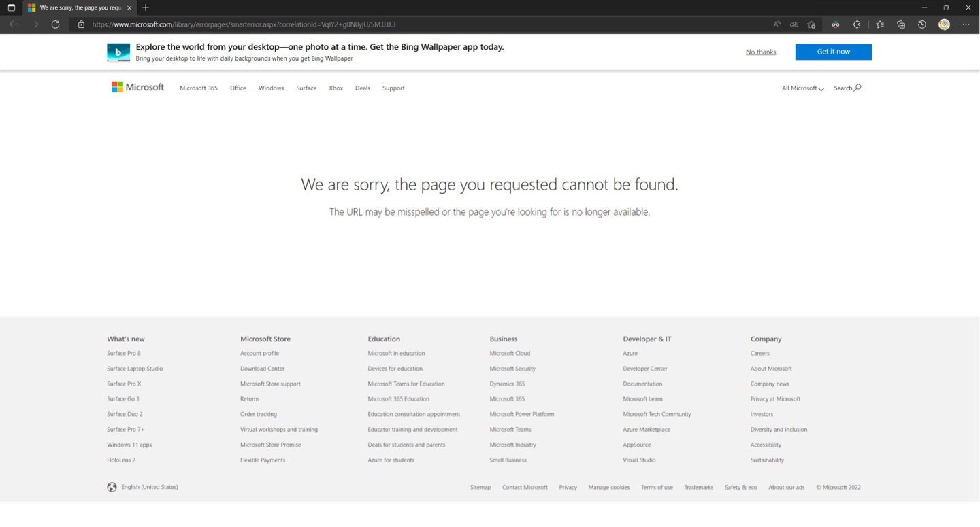Open Sustainability footer link
The height and width of the screenshot is (527, 980).
point(767,460)
